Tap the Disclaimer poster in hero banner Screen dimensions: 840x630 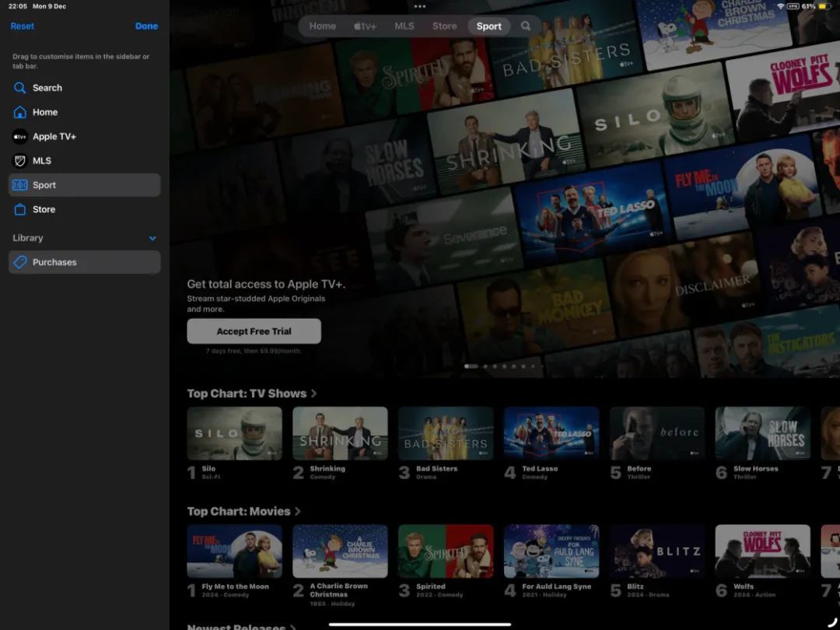[x=686, y=284]
